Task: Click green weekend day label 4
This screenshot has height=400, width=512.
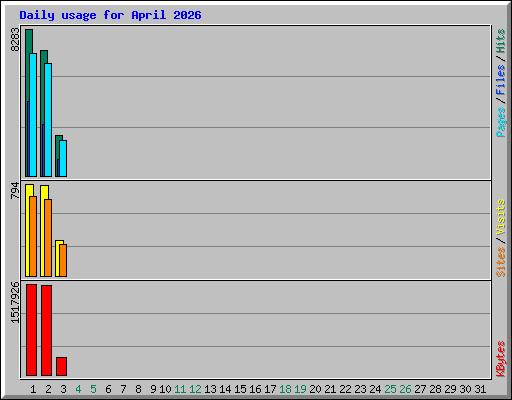Action: point(78,389)
